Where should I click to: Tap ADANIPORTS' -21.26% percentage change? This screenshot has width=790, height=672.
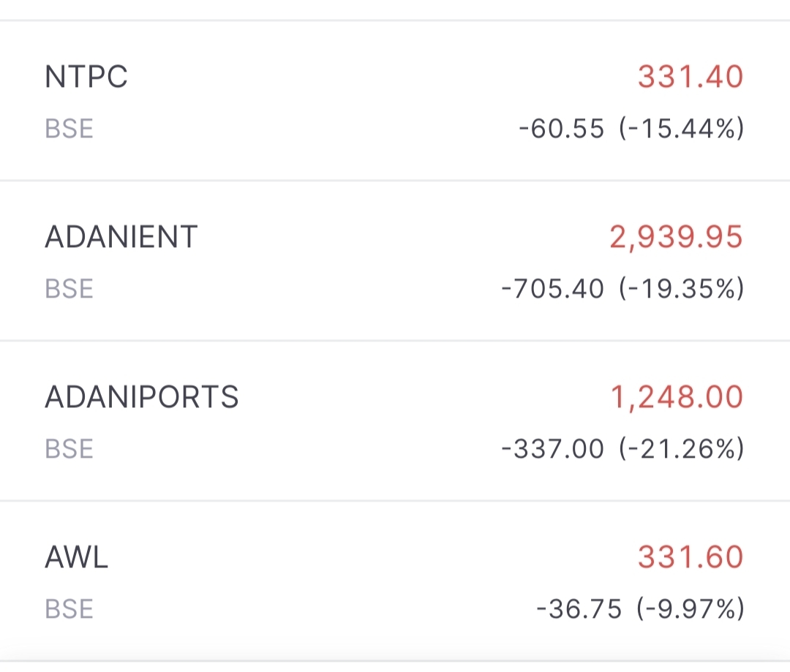click(x=681, y=448)
